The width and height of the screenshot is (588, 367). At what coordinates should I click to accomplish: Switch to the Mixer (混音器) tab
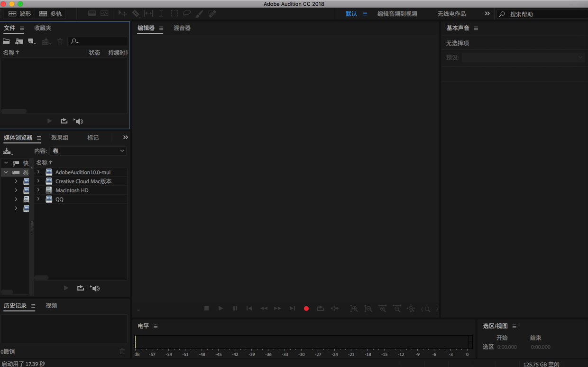[x=182, y=28]
